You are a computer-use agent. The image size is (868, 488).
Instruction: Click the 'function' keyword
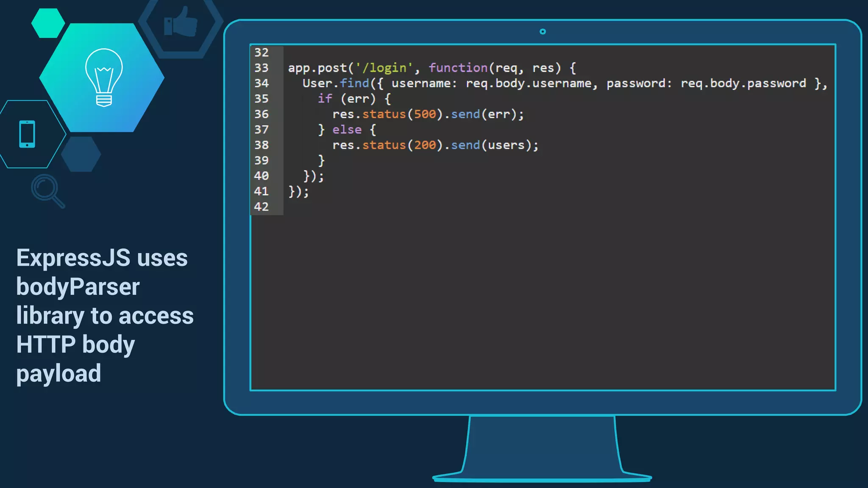458,68
